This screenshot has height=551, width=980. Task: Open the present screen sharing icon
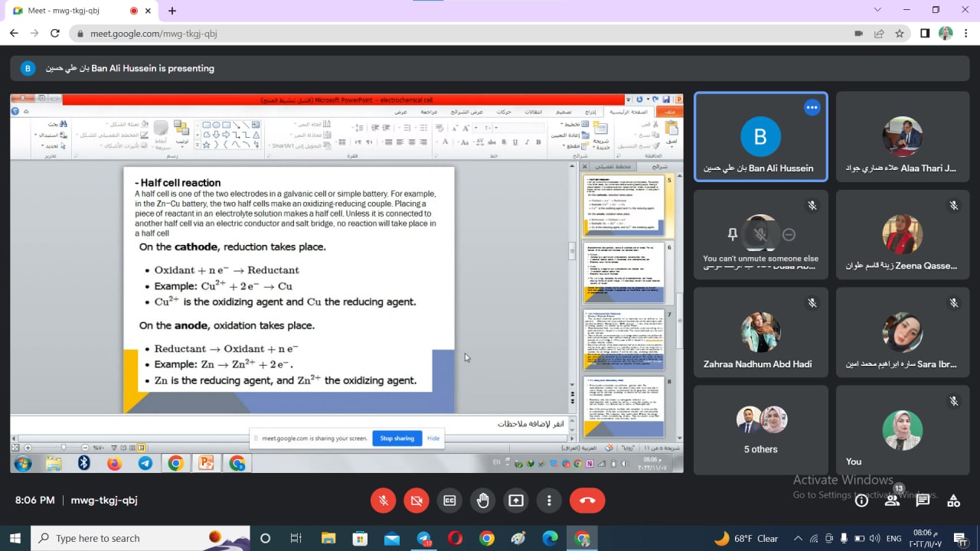[x=516, y=500]
